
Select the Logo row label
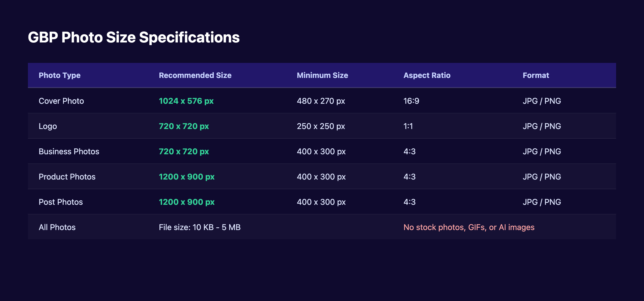tap(48, 126)
